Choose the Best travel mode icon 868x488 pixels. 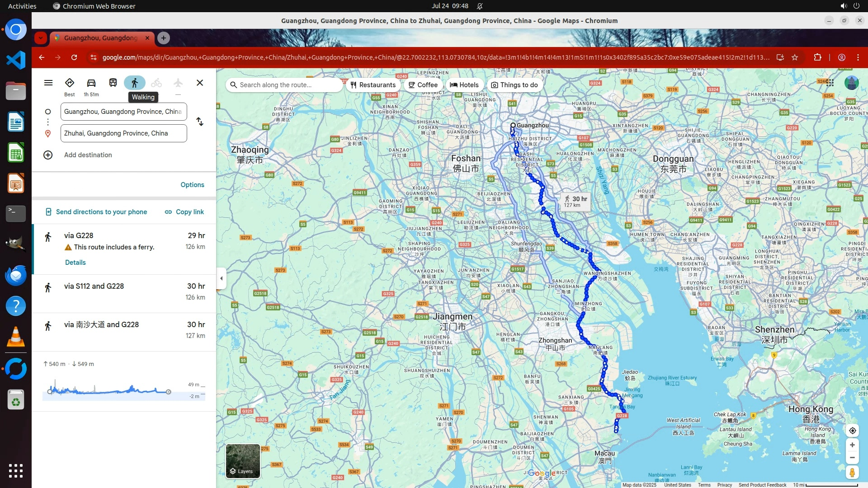pos(70,83)
